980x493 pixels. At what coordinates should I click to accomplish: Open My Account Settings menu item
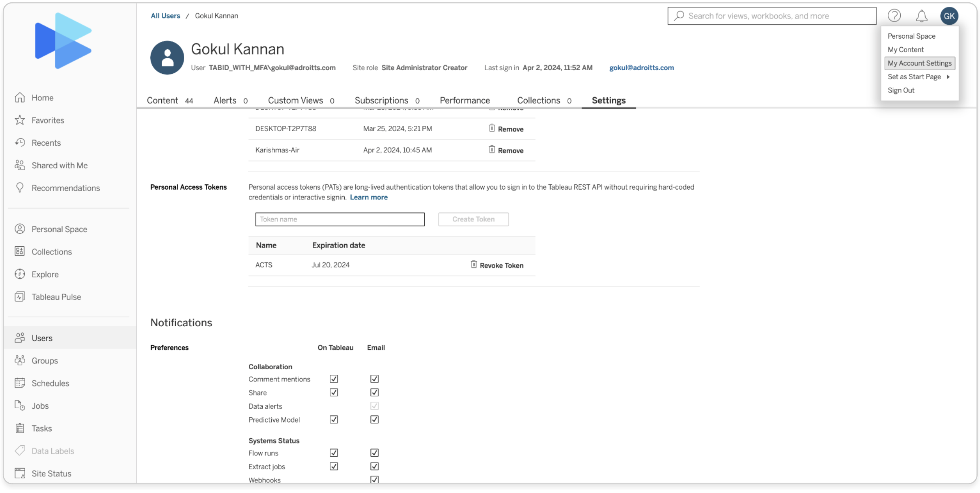click(920, 63)
